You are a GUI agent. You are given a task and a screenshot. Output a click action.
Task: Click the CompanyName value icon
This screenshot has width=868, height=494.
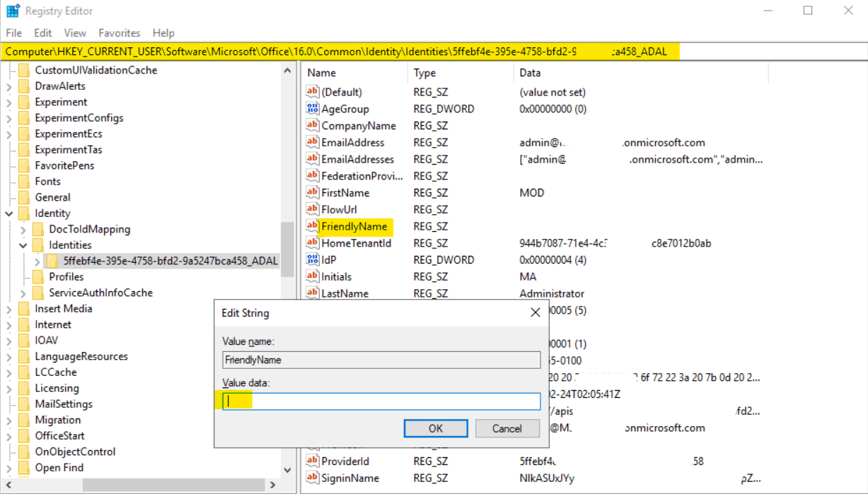(313, 126)
